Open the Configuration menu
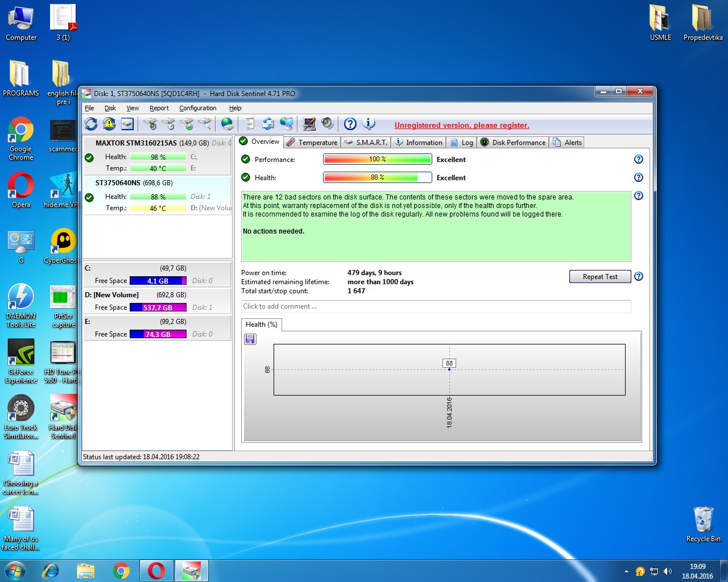 197,108
